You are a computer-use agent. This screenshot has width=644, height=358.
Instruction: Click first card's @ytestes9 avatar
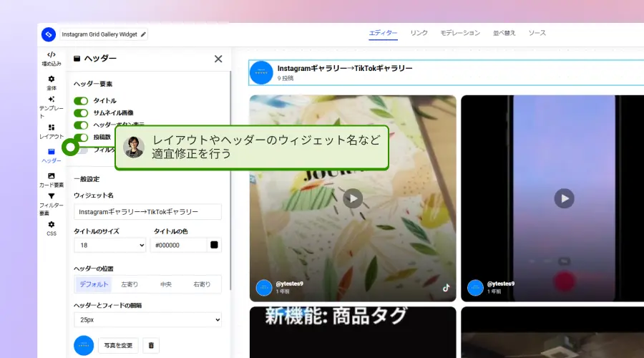coord(264,288)
